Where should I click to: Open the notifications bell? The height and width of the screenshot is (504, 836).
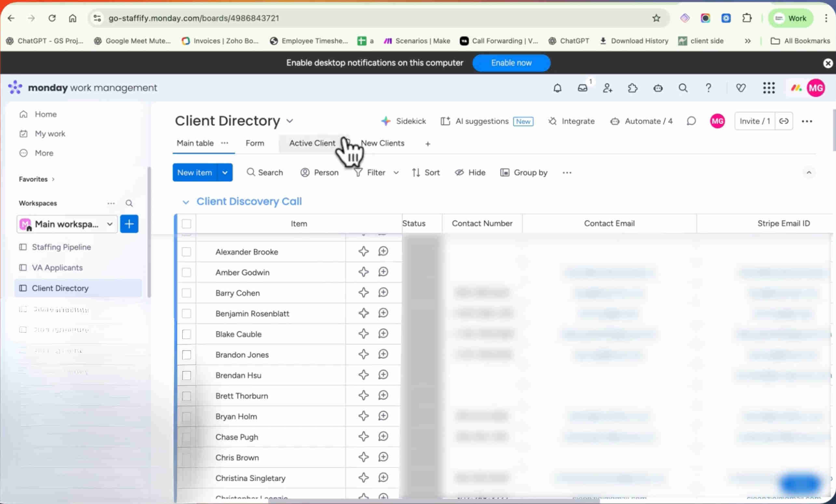pos(557,88)
